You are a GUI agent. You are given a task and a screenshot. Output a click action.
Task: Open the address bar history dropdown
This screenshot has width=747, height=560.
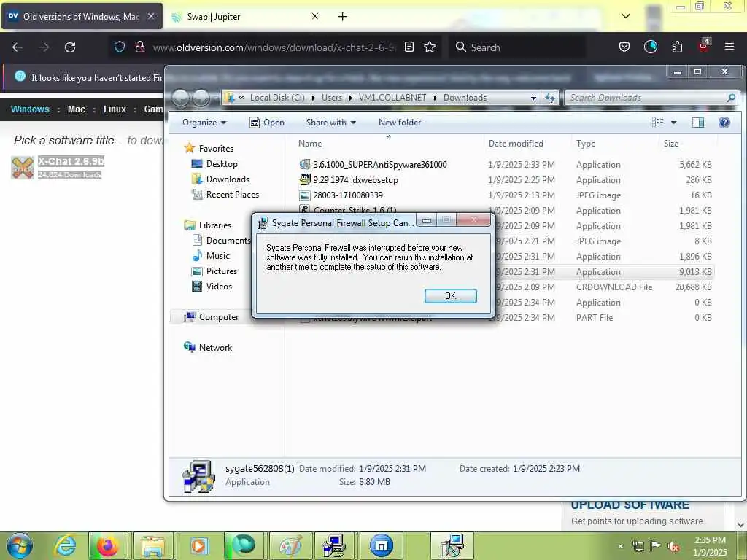point(533,98)
